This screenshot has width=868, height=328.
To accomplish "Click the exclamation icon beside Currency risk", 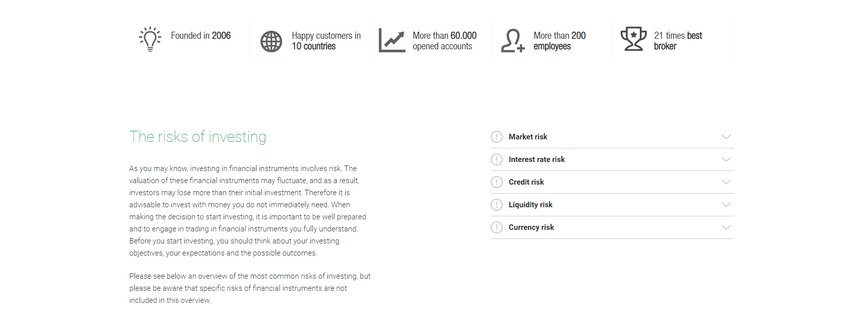I will pyautogui.click(x=496, y=227).
